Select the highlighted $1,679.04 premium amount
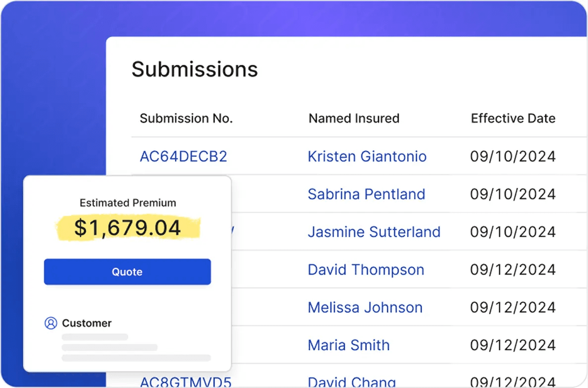588x388 pixels. pyautogui.click(x=128, y=228)
